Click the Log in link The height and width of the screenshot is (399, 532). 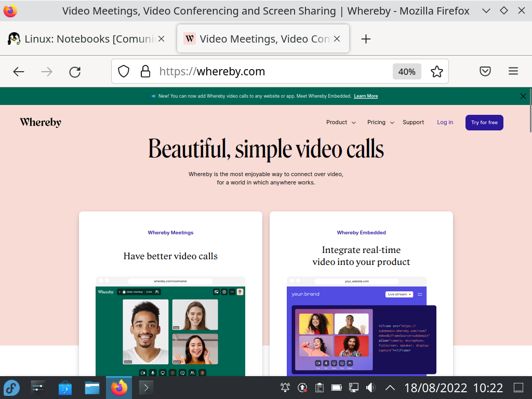445,123
